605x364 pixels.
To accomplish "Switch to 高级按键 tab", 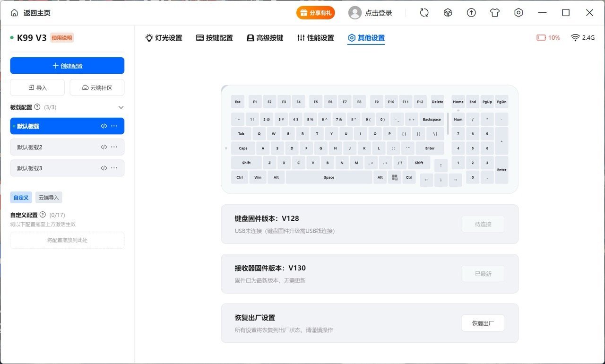I will click(x=265, y=38).
